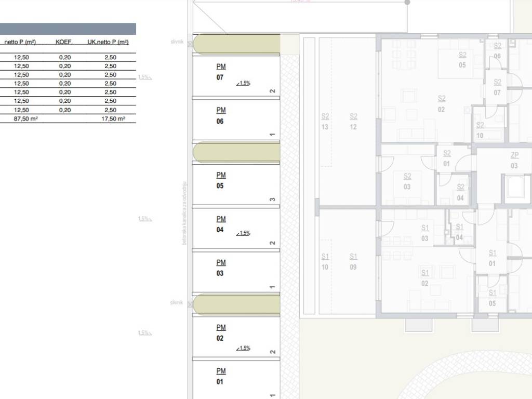Screen dimensions: 532x399
Task: Select the ZP 03 stairwell label
Action: point(514,160)
